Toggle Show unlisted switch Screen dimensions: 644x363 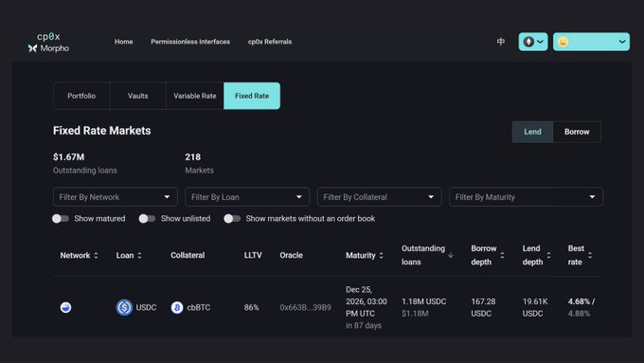click(x=147, y=219)
